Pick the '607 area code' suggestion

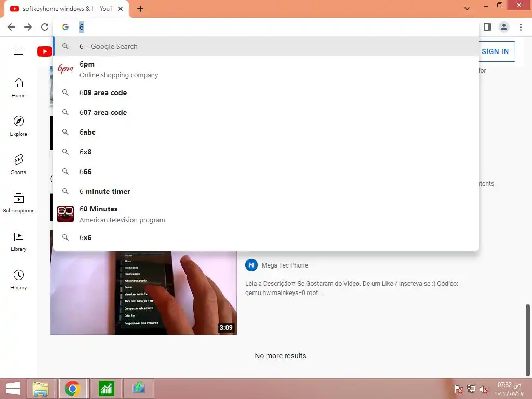click(x=267, y=112)
